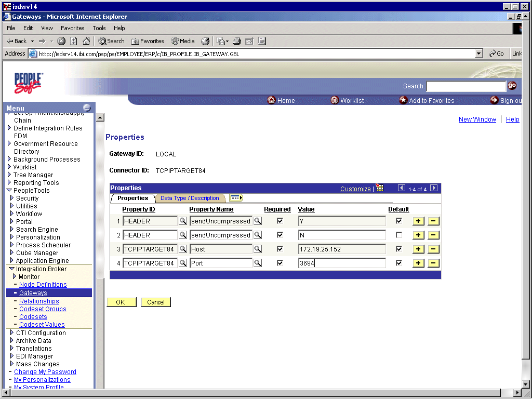
Task: Open the Address bar dropdown
Action: click(478, 53)
